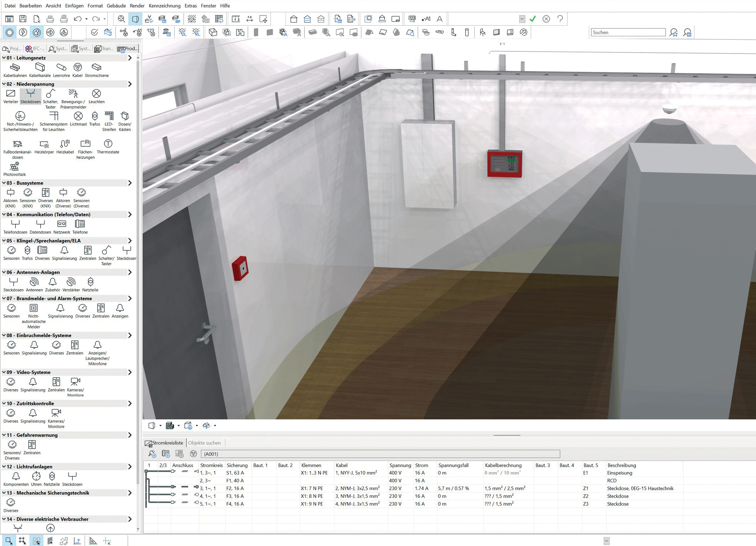Select the Heizkörper icon
This screenshot has width=756, height=546.
(x=44, y=147)
